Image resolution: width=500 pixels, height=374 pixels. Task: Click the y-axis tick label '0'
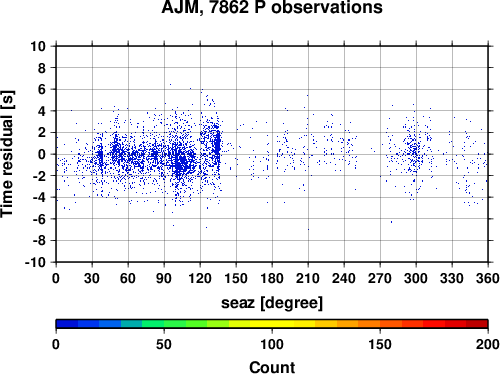pyautogui.click(x=42, y=154)
